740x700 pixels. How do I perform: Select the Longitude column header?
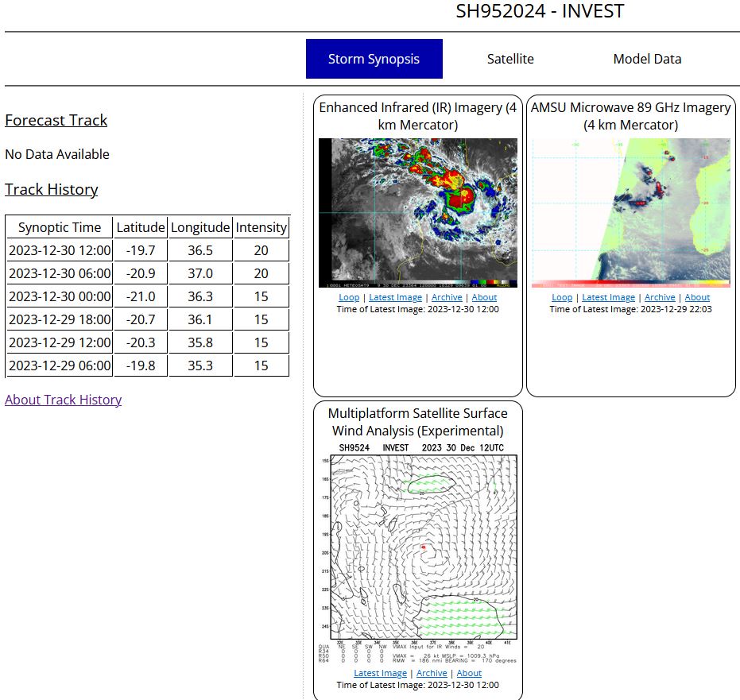[200, 227]
